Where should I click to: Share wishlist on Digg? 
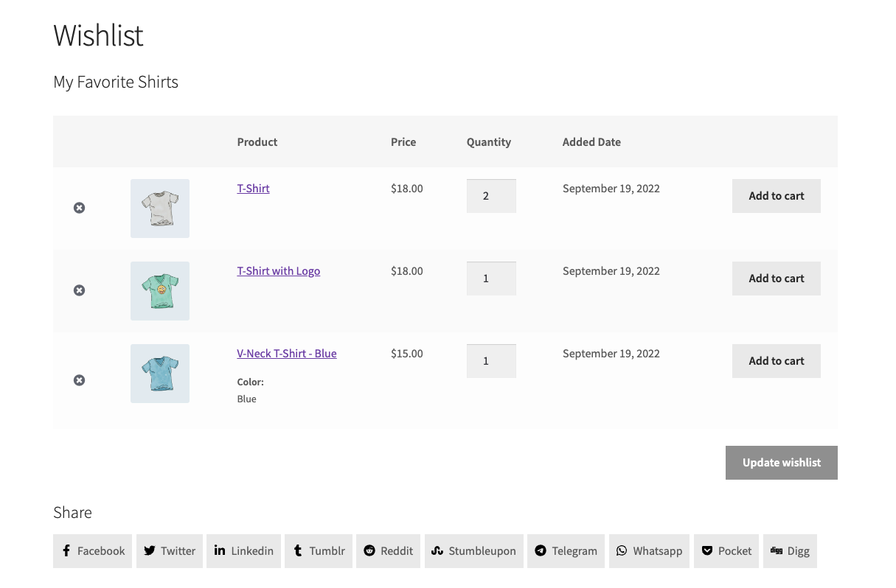(x=790, y=551)
